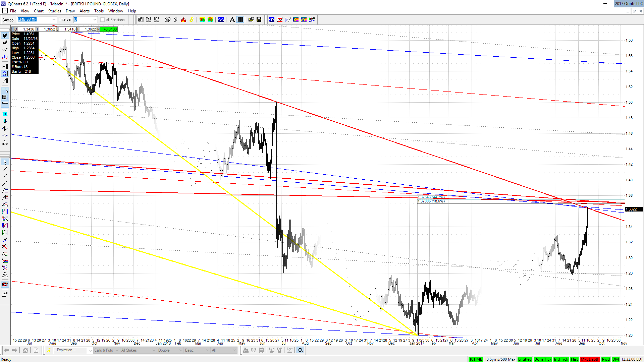Click the 1.3622 current price marker

pos(634,209)
